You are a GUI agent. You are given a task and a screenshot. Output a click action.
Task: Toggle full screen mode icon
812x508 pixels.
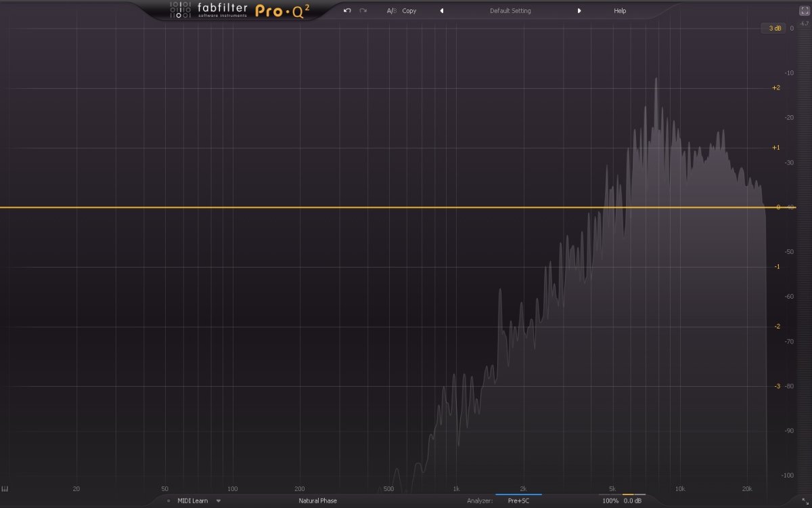805,11
